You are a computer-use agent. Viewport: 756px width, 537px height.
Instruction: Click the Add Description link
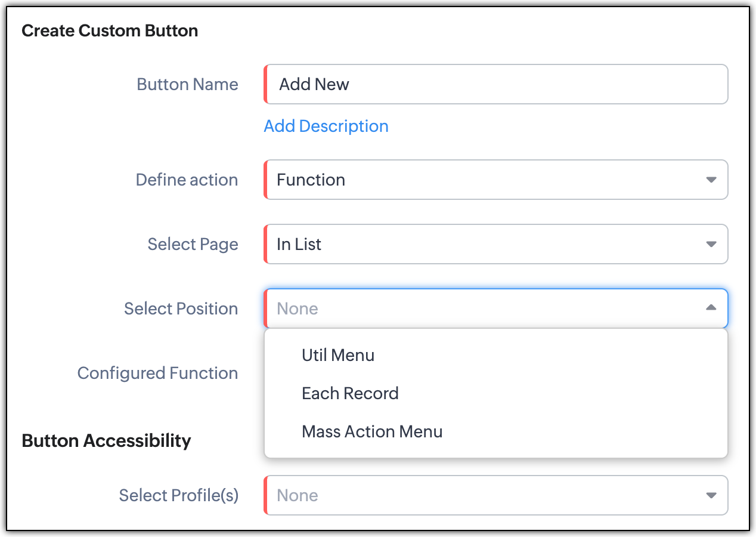[326, 126]
